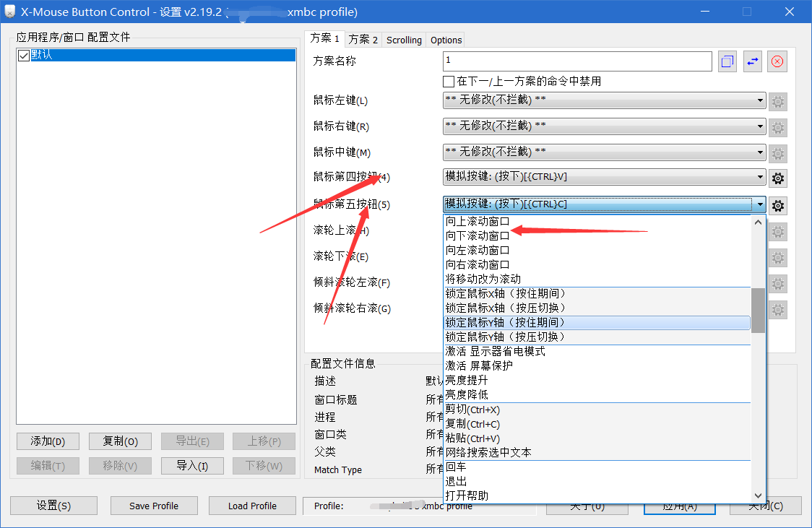Screen dimensions: 812x528
Task: Open the 鼠标中键(M) action dropdown
Action: 760,152
